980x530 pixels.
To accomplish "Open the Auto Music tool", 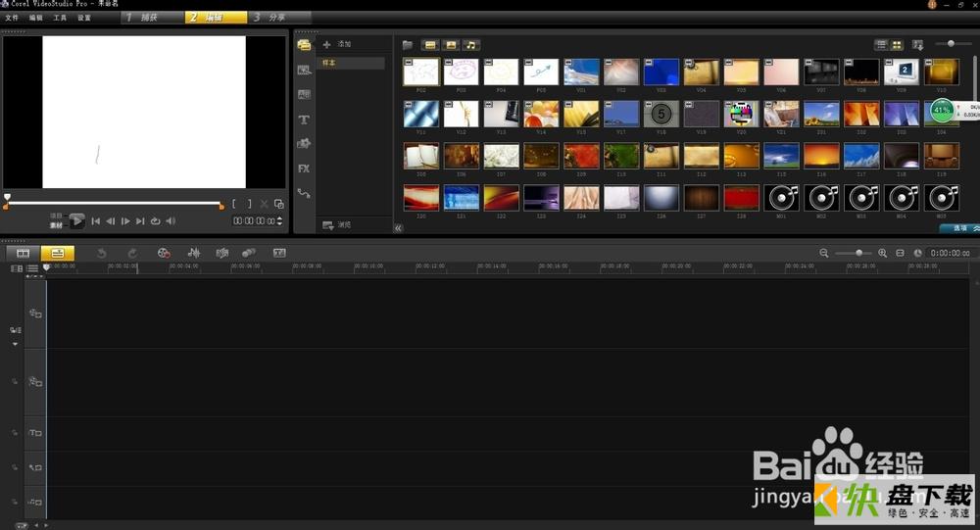I will tap(221, 253).
